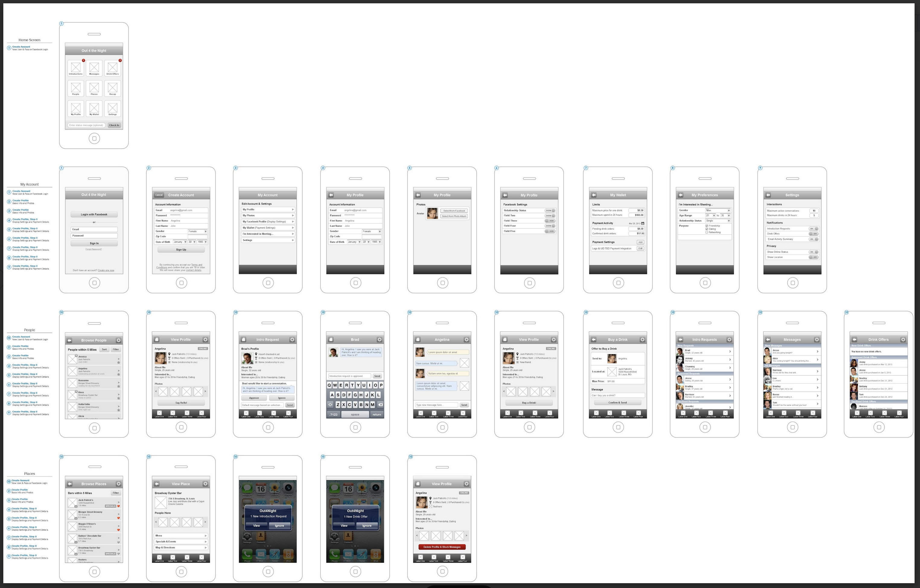This screenshot has width=920, height=588.
Task: Check the Networking purpose checkbox
Action: [707, 232]
